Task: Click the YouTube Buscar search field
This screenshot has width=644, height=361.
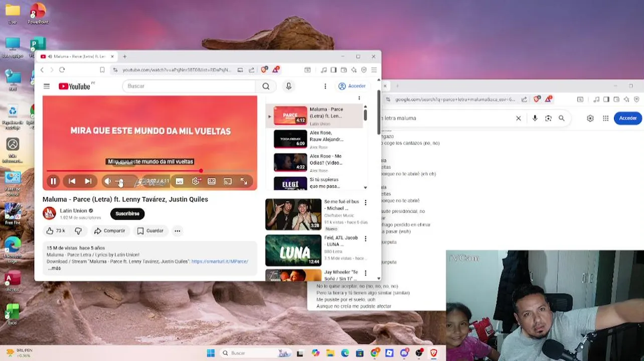Action: pos(189,86)
